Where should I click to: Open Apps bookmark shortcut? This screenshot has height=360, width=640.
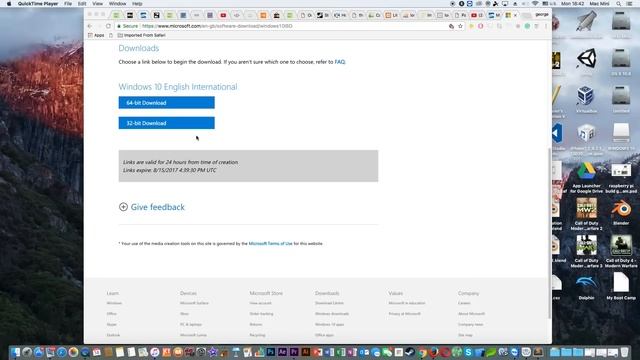coord(96,36)
